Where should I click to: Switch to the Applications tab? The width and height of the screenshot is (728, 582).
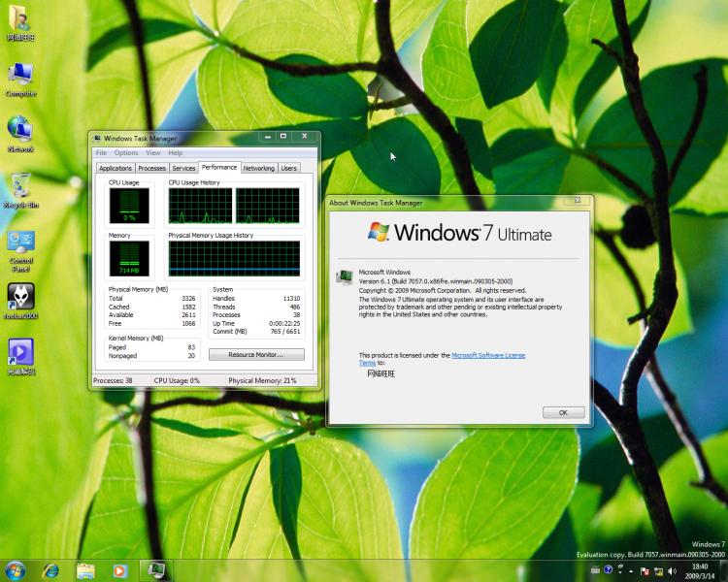point(116,168)
